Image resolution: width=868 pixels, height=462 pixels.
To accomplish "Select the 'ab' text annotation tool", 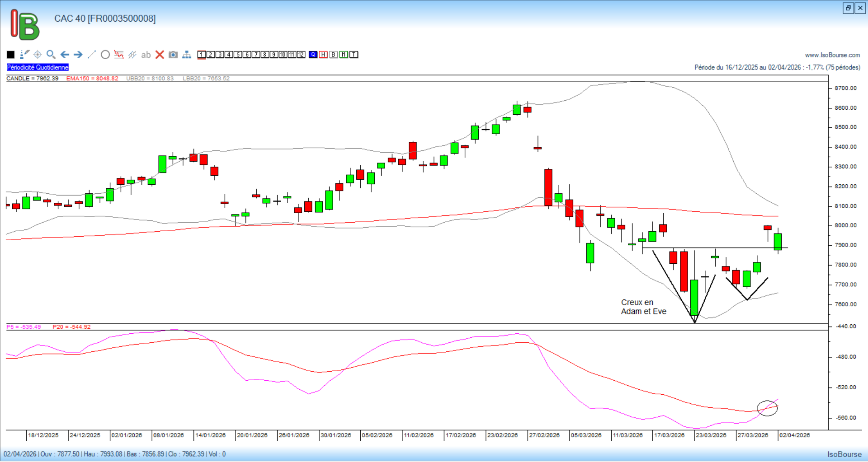I will point(146,55).
